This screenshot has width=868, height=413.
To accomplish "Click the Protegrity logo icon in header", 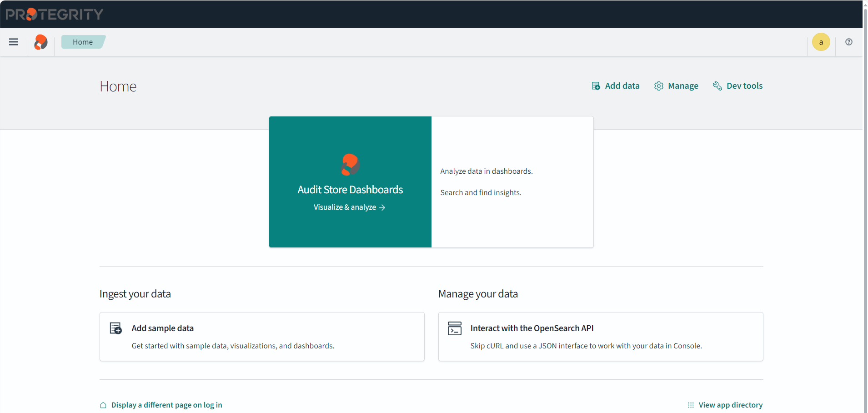I will (x=41, y=42).
